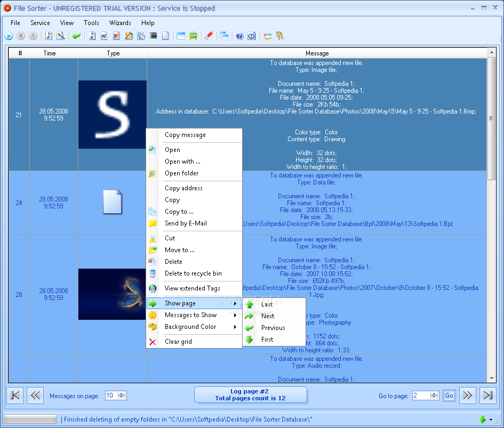Image resolution: width=504 pixels, height=428 pixels.
Task: Go back with double left arrow button
Action: [x=35, y=395]
